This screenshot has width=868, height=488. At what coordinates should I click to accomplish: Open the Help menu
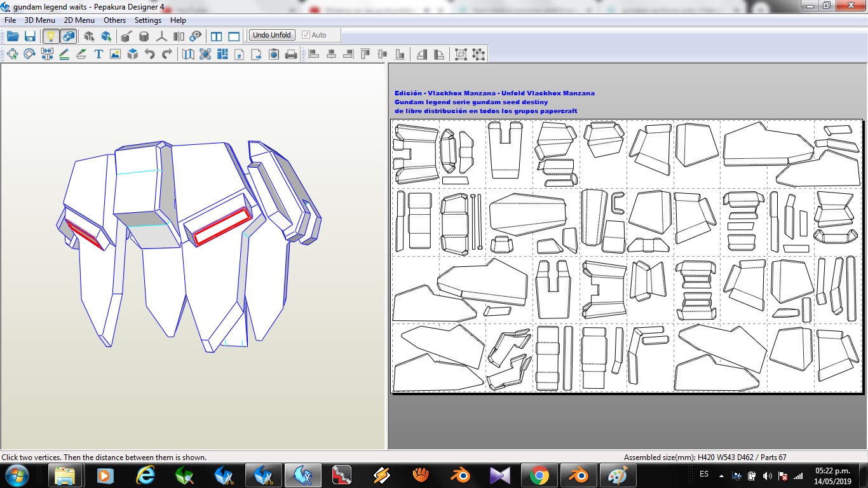[x=178, y=20]
